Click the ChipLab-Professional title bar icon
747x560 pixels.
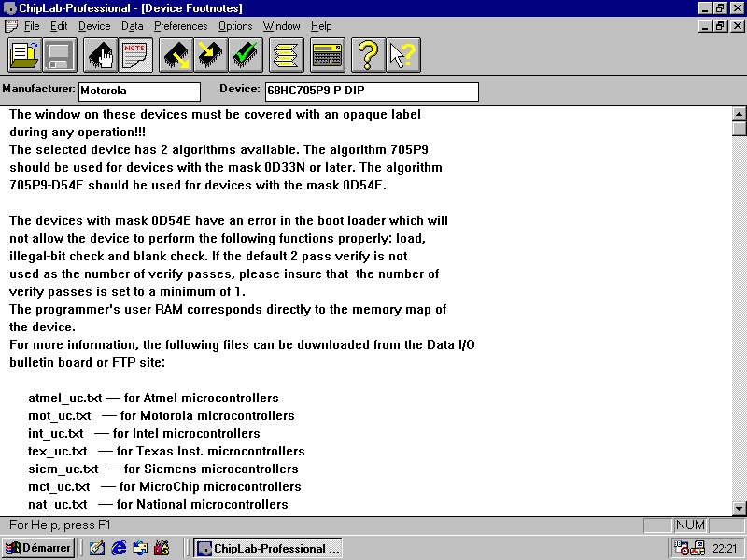point(9,8)
